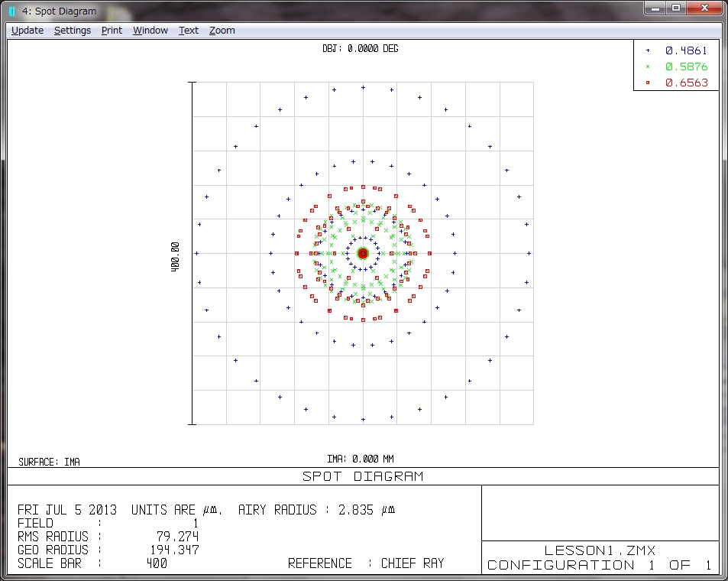The height and width of the screenshot is (581, 728).
Task: Click the Spot Diagram window icon
Action: (12, 11)
